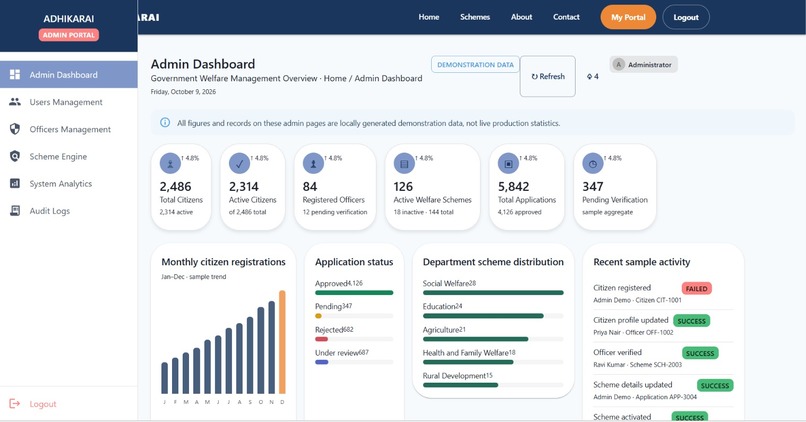Viewport: 806px width, 422px height.
Task: Click the ADMIN PORTAL badge under ADHIKARAI
Action: click(x=69, y=35)
